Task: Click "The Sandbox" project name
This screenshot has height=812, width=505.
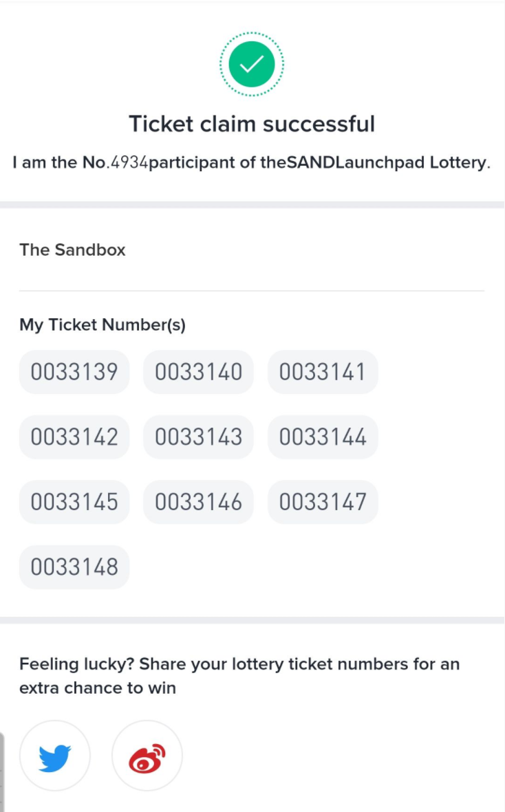Action: 73,250
